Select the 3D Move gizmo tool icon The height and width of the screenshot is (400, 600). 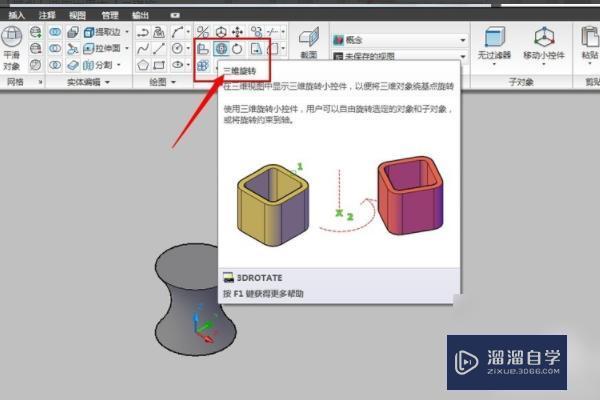[x=221, y=32]
